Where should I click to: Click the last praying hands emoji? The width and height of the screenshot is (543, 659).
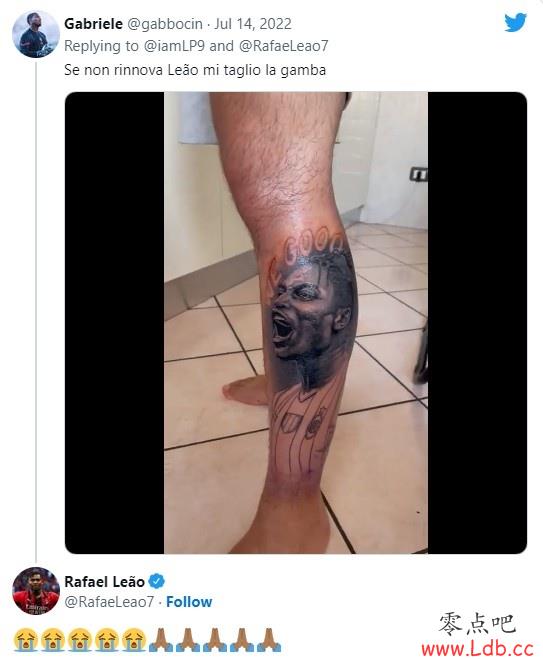point(269,640)
